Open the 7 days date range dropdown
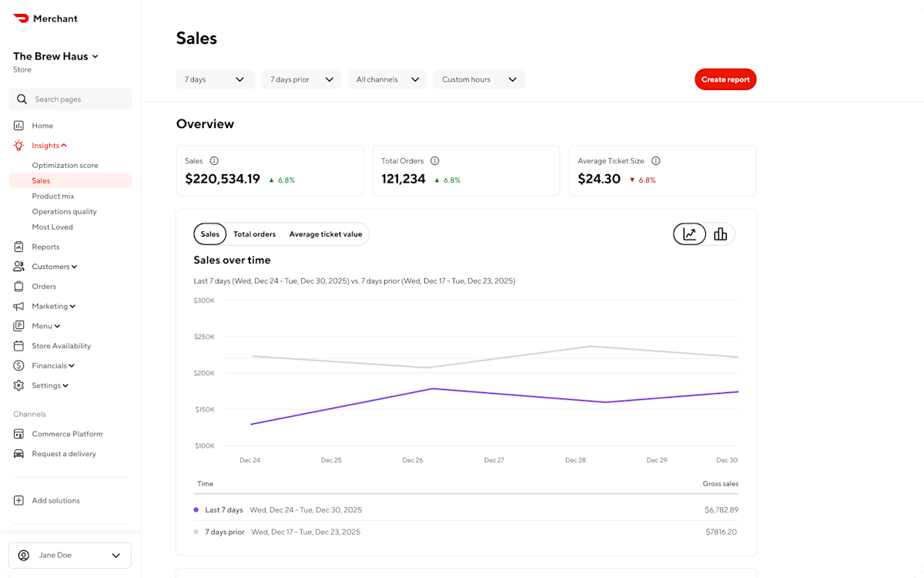Viewport: 924px width, 578px height. click(x=215, y=79)
